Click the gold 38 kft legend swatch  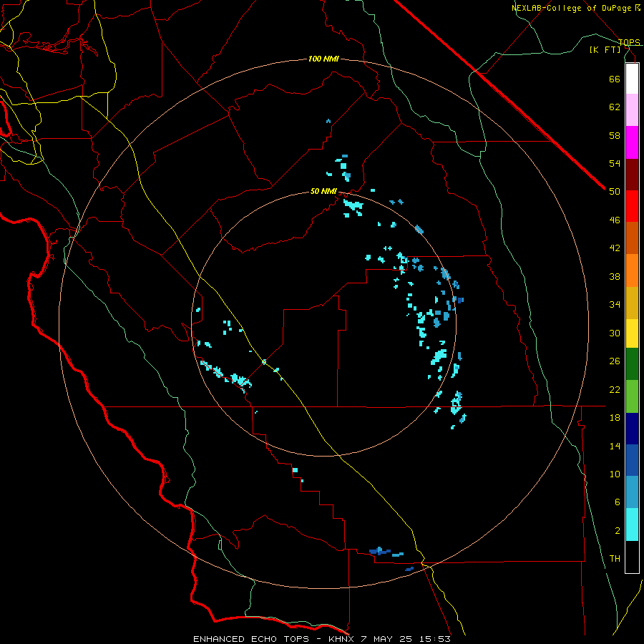pyautogui.click(x=632, y=303)
